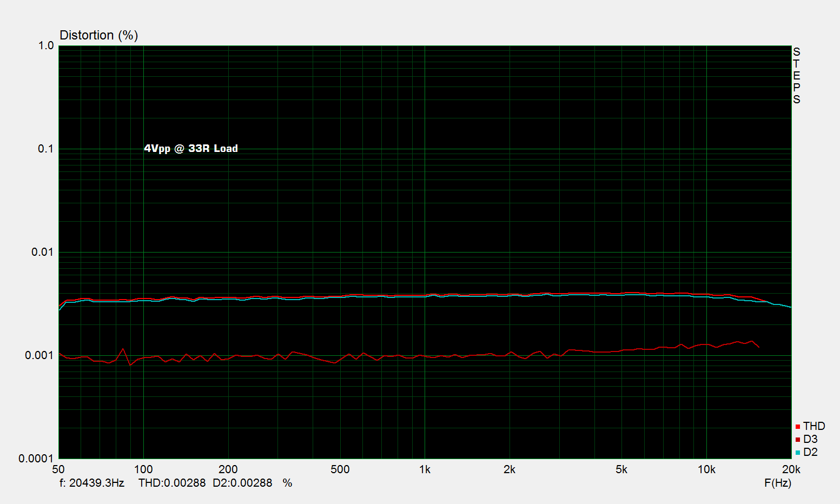Screen dimensions: 840x504
Task: Click the D3 legend dark red swatch
Action: [x=798, y=440]
